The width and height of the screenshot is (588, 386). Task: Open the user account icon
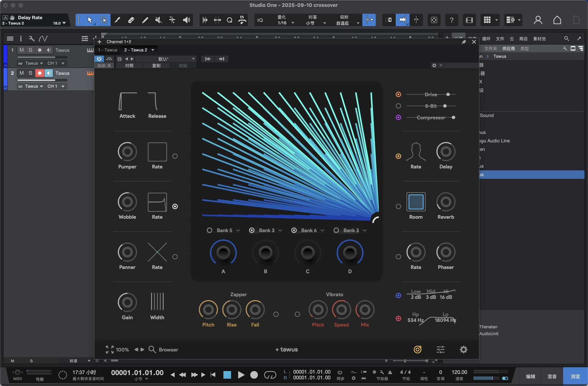pyautogui.click(x=538, y=20)
